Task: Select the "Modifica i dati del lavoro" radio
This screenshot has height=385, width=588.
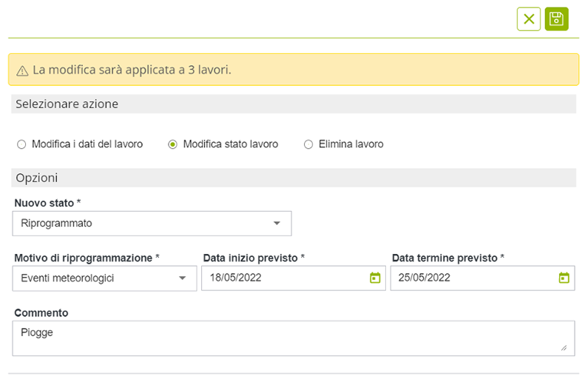Action: point(21,144)
